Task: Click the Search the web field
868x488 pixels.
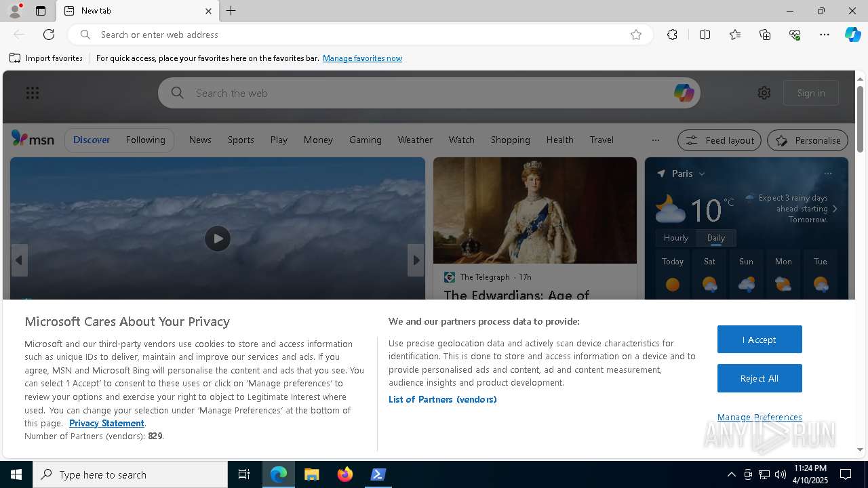Action: coord(429,93)
